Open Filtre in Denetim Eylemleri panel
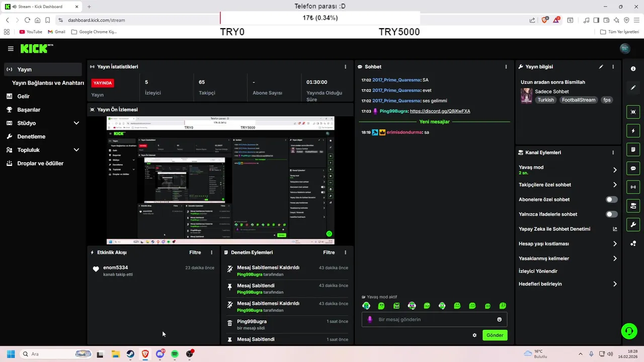Screen dimensions: 644x362 coord(329,252)
